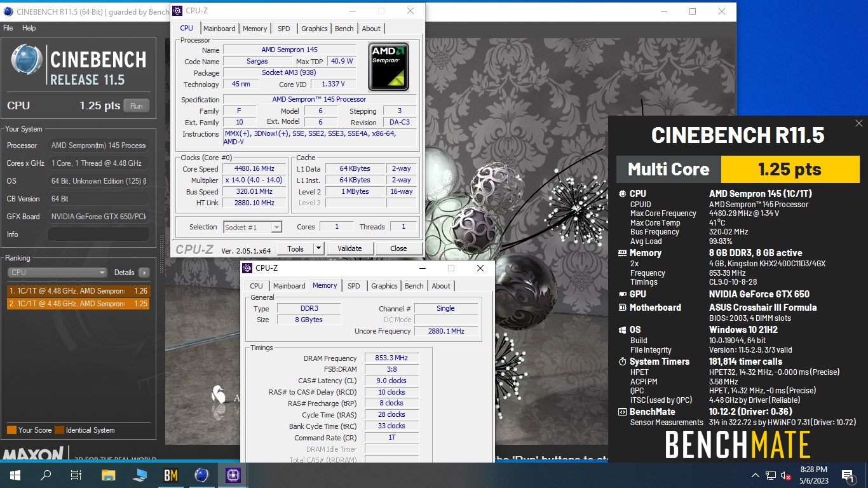Click the Processor field in Your System
Viewport: 868px width, 488px height.
click(x=98, y=146)
